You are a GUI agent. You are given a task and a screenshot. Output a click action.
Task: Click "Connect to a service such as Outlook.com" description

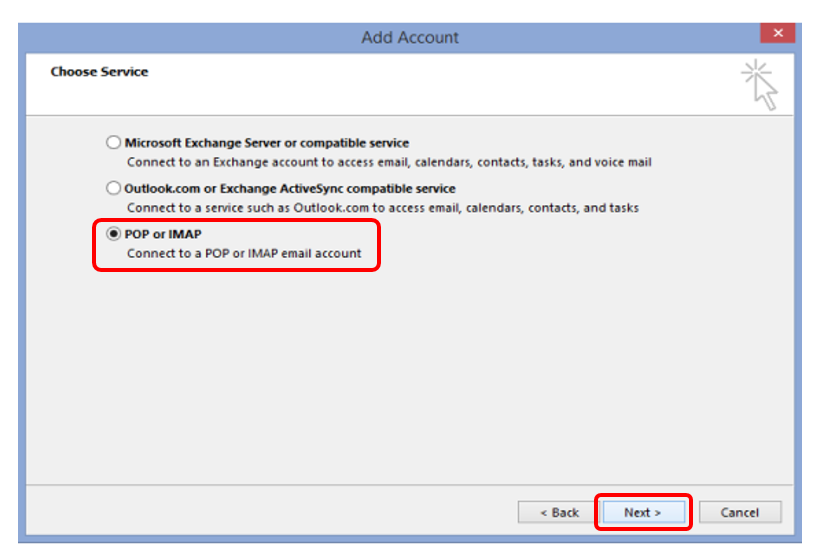(x=382, y=207)
